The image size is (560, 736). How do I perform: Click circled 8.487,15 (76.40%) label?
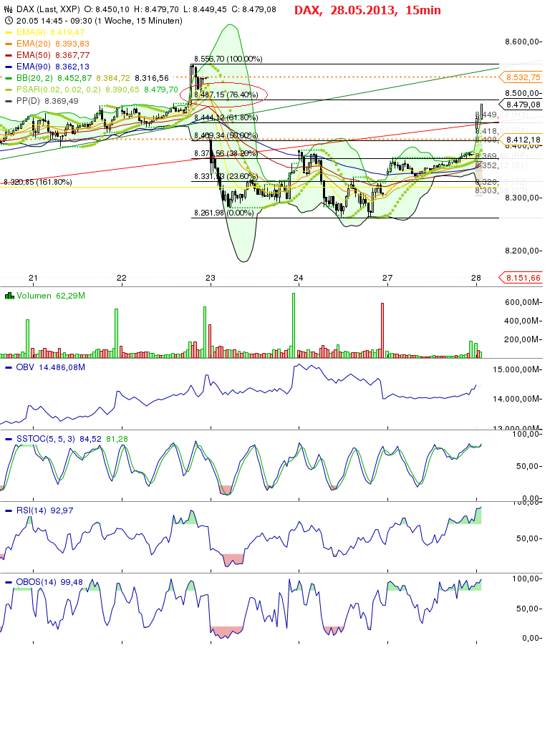(226, 95)
